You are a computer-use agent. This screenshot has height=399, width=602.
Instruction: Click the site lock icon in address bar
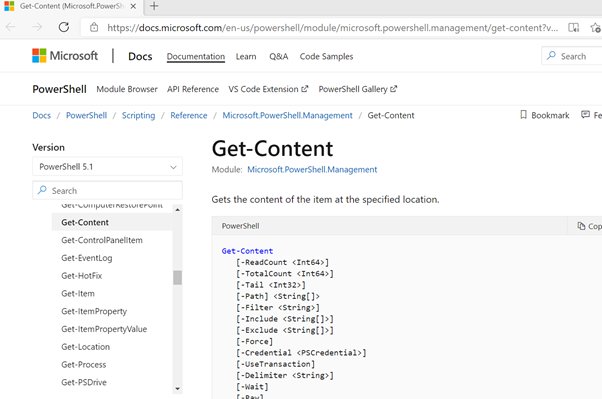(94, 28)
